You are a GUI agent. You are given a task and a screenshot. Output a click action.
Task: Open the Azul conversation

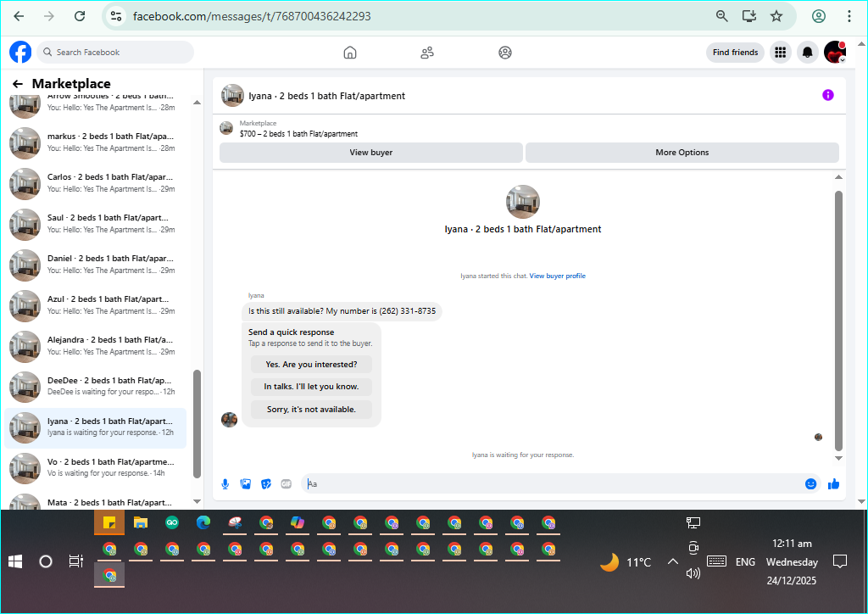[95, 305]
